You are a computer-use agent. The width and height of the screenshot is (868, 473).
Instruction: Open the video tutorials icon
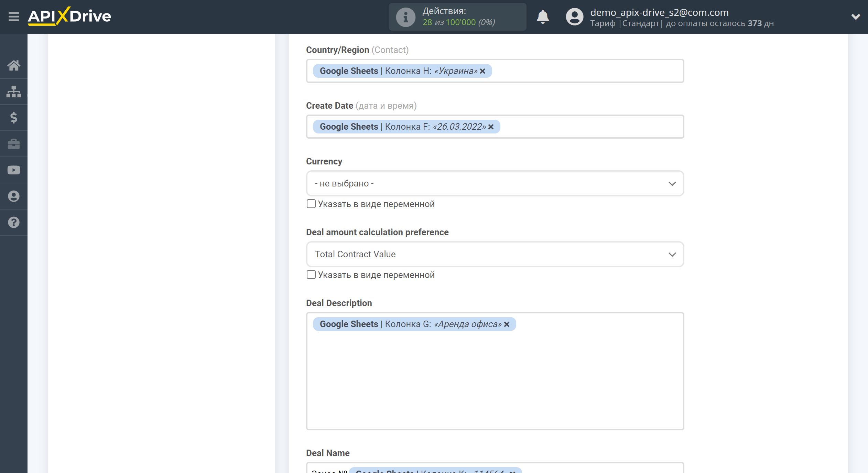14,170
